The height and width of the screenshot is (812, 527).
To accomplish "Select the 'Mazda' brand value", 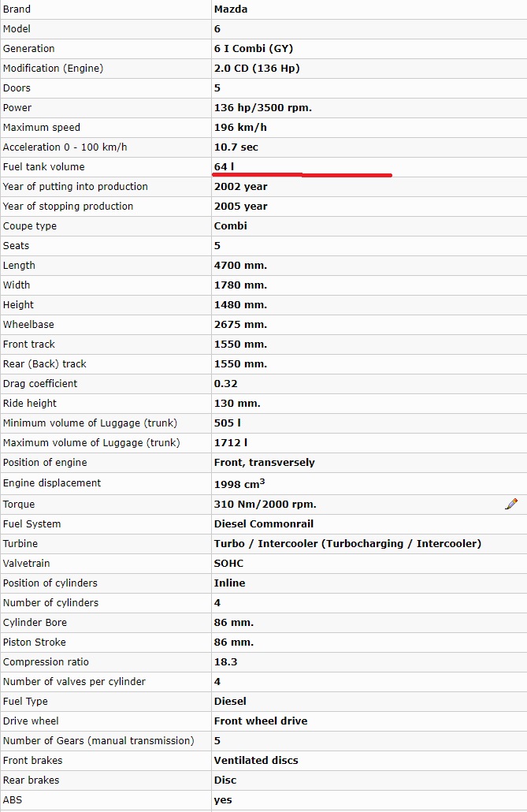I will point(230,9).
